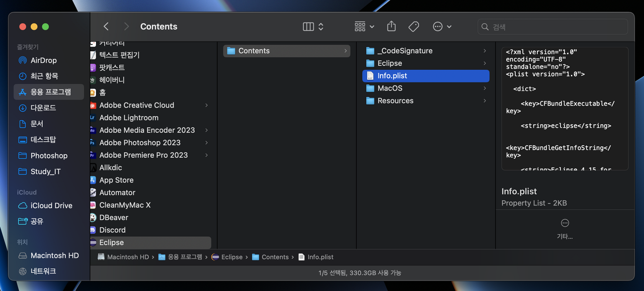Select the Discord app

pos(150,230)
